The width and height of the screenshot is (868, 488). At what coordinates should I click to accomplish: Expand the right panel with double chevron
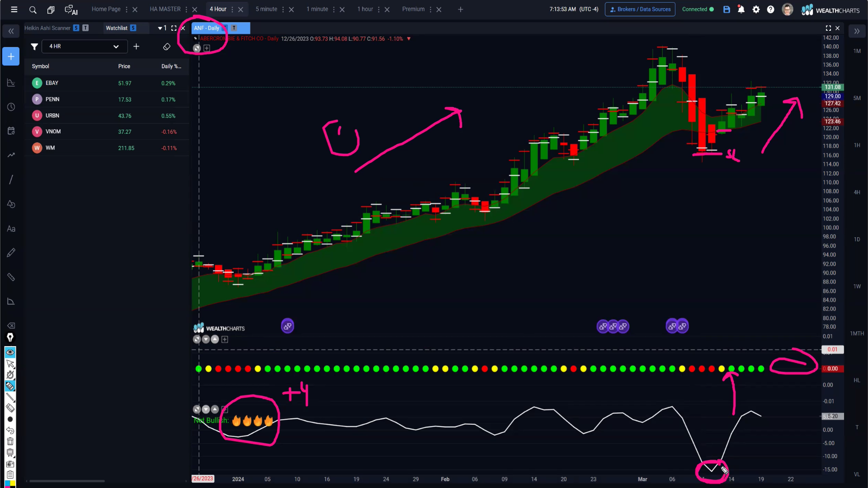coord(857,31)
